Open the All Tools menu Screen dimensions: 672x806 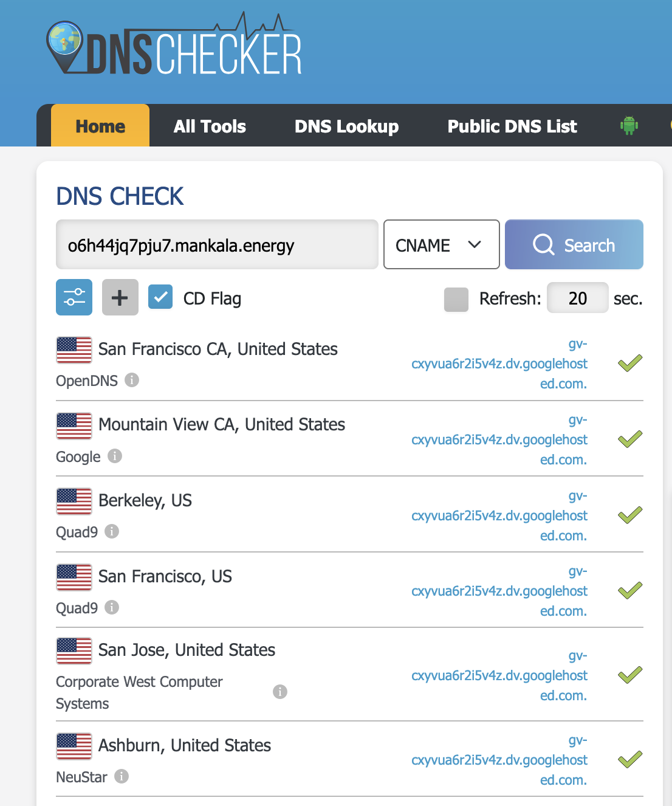pos(210,126)
